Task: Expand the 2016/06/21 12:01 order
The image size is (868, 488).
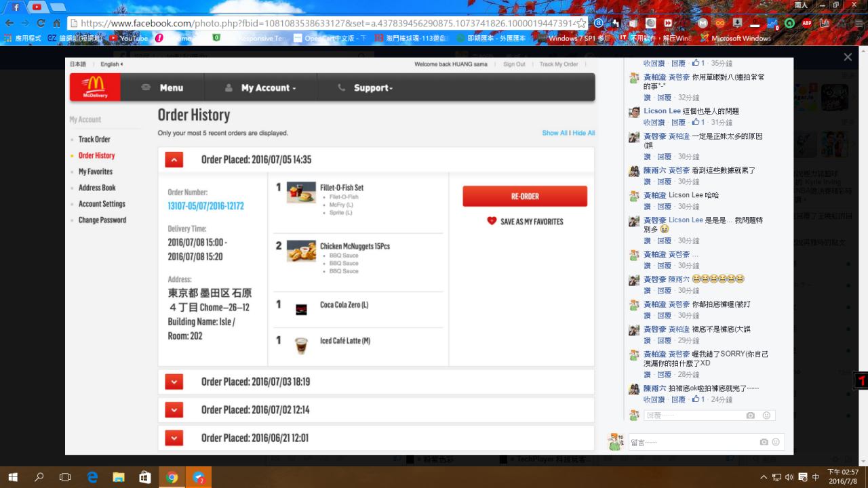Action: click(174, 438)
